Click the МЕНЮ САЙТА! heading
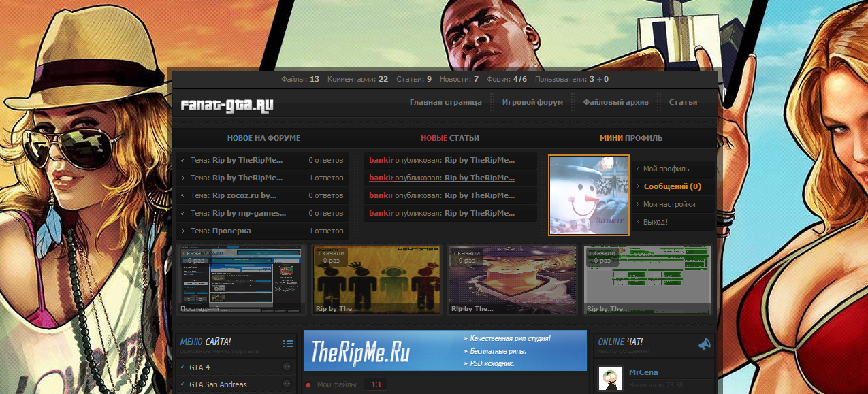Screen dimensions: 868x394 pyautogui.click(x=206, y=342)
